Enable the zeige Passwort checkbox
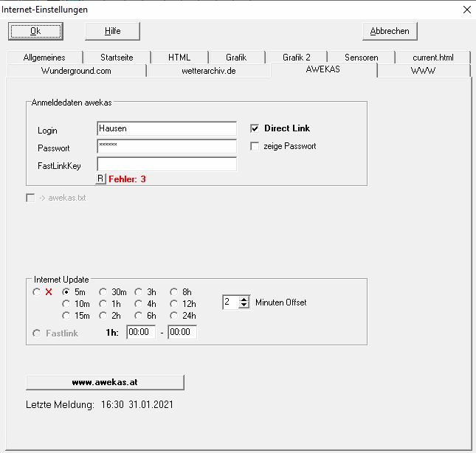Screen dimensions: 476x453 (255, 146)
